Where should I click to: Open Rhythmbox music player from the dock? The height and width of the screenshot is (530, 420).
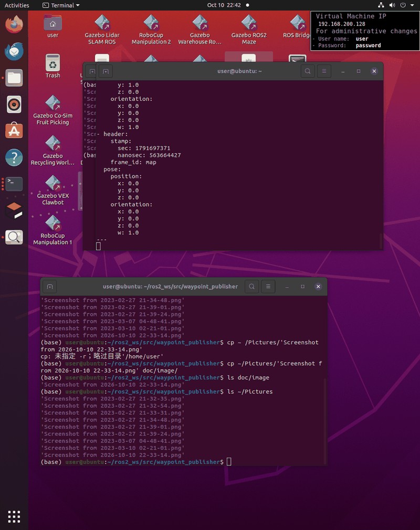click(x=14, y=104)
